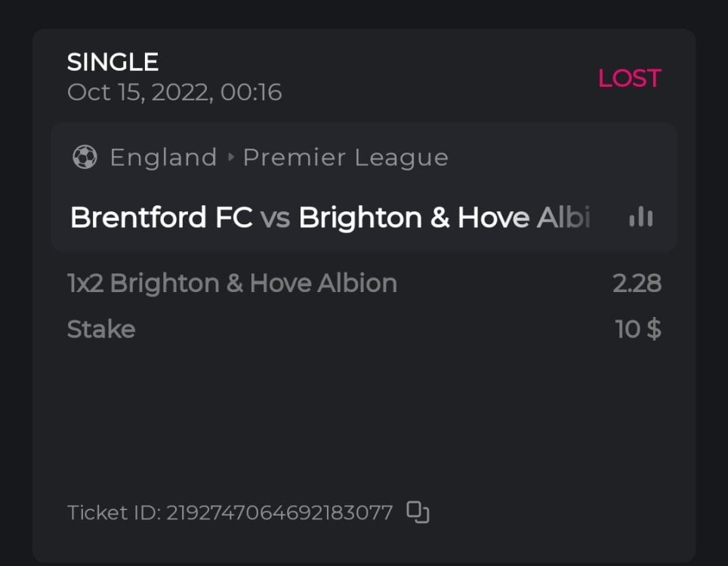Click the Stake label
728x566 pixels.
pyautogui.click(x=101, y=330)
